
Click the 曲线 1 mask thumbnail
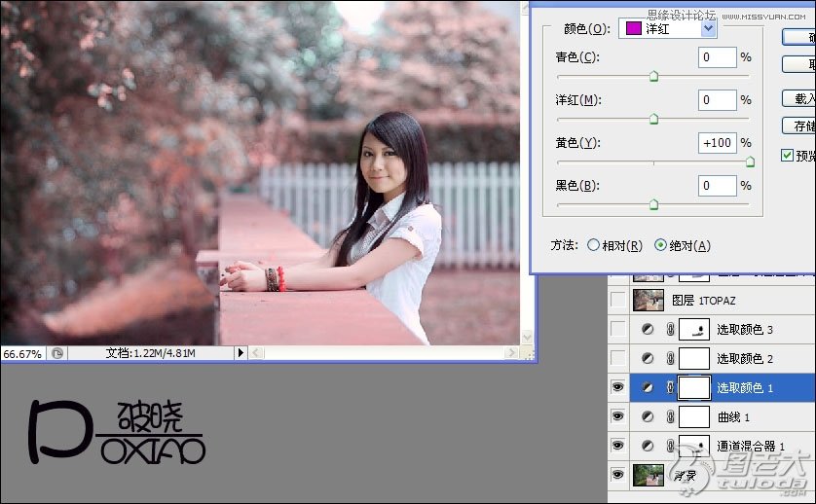(694, 416)
